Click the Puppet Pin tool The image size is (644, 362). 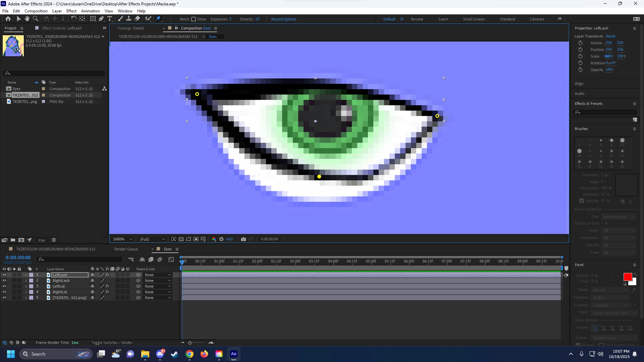(158, 19)
